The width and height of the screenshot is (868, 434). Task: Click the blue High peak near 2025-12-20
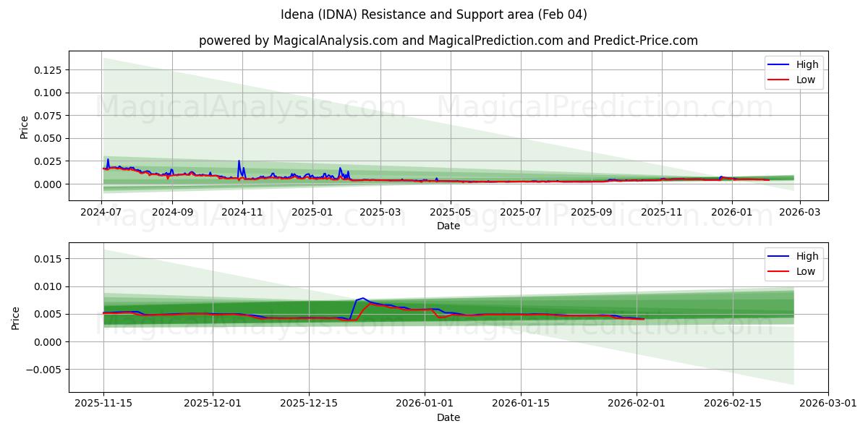point(363,298)
